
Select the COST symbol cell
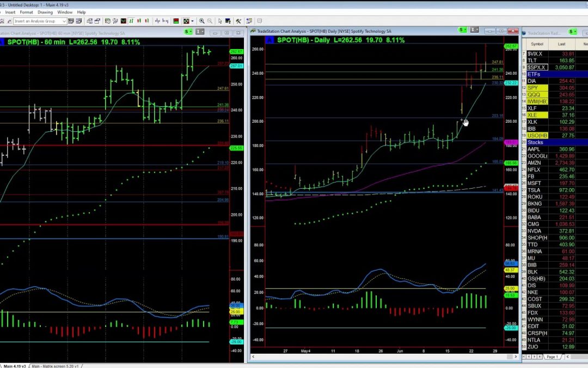pyautogui.click(x=537, y=299)
